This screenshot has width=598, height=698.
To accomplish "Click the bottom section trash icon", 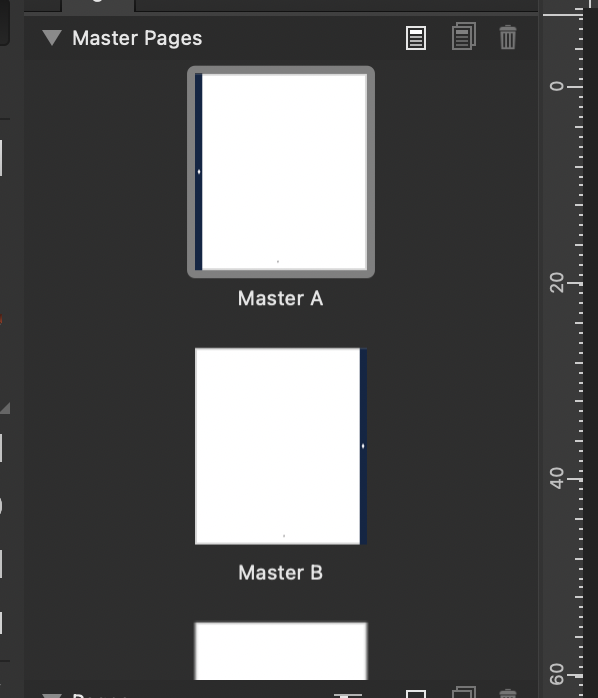I will pos(508,694).
